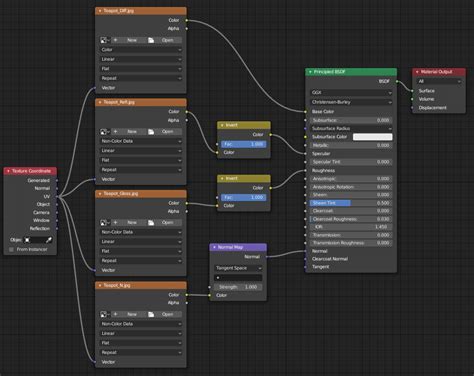Open Linear interpolation dropdown in Teapot_Diff.jpg
474x376 pixels.
[x=141, y=59]
